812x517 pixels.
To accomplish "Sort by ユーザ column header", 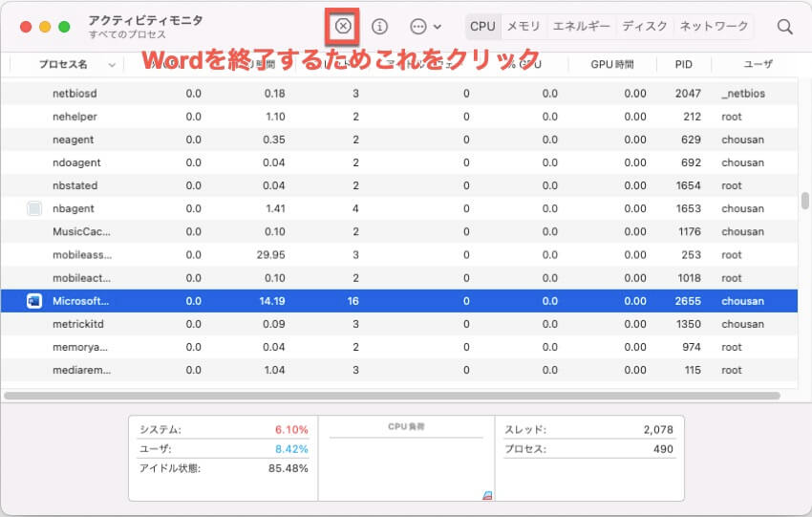I will 758,64.
